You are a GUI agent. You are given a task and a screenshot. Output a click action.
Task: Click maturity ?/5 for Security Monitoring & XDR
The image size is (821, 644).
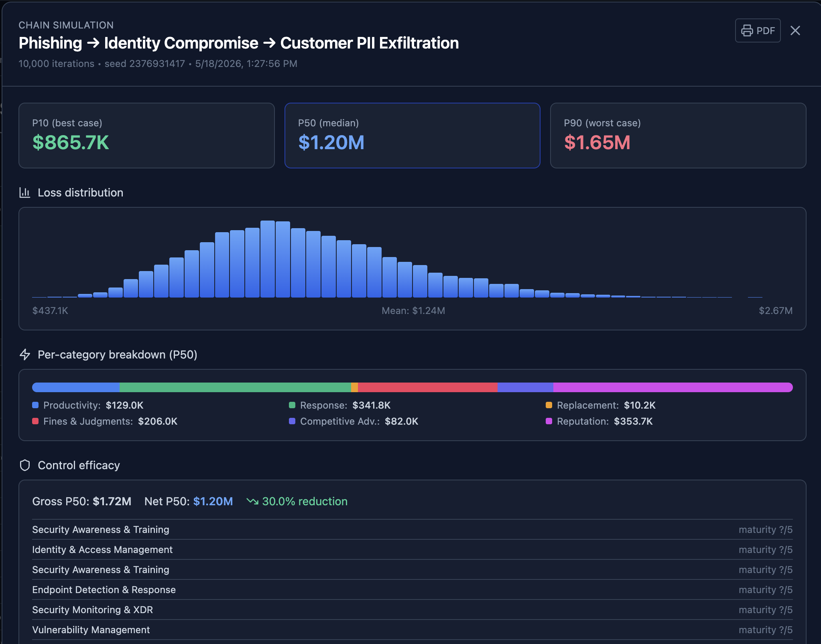point(766,610)
